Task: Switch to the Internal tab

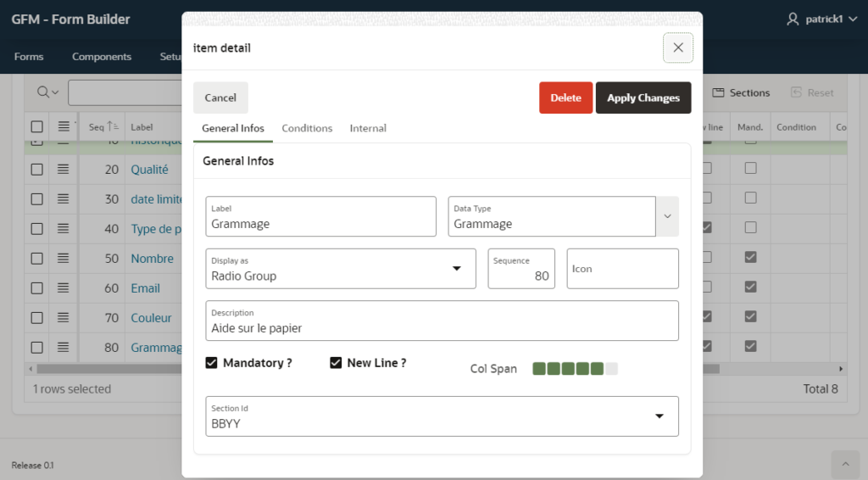Action: (x=368, y=128)
